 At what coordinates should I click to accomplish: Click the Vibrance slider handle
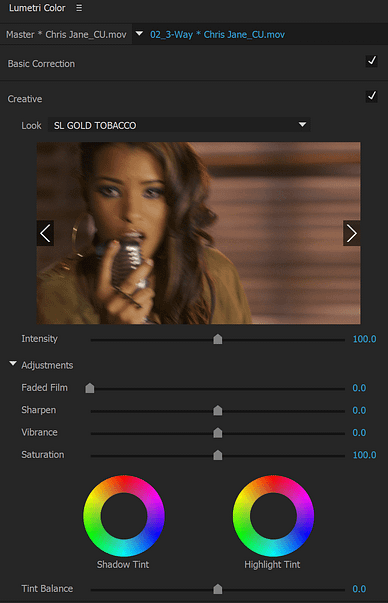[218, 432]
